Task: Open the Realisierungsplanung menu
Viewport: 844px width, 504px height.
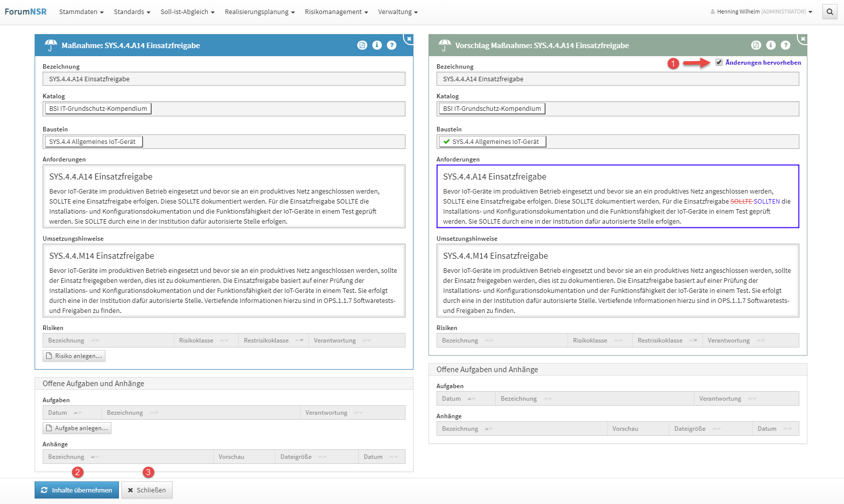Action: pos(259,12)
